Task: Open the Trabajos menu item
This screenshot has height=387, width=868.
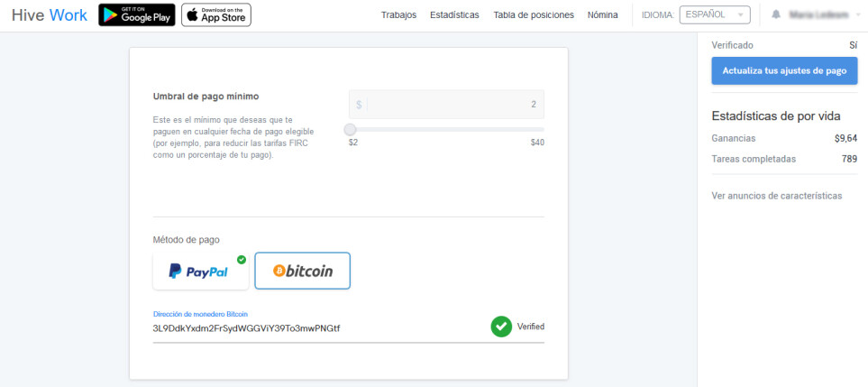Action: pos(398,15)
